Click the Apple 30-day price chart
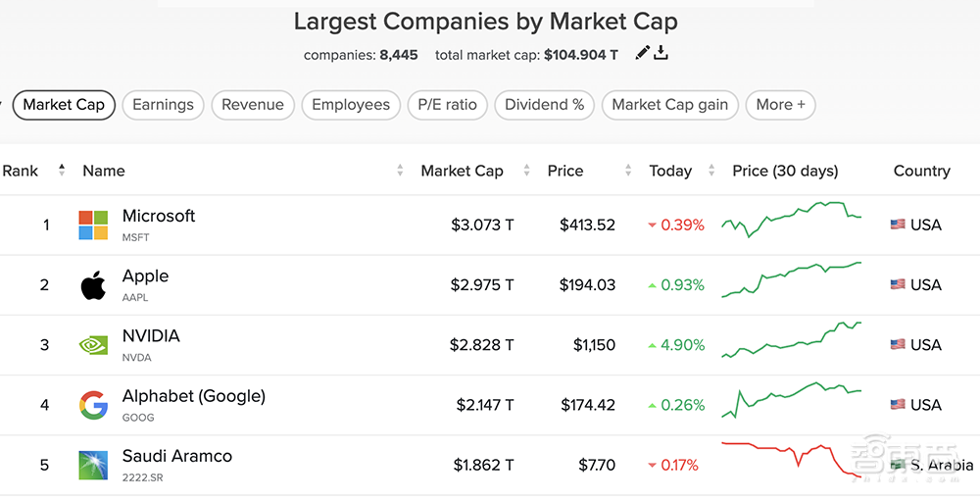The width and height of the screenshot is (980, 501). coord(791,280)
